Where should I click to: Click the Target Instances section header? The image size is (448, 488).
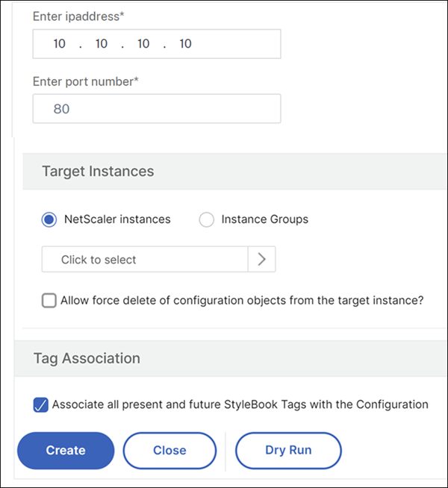[x=235, y=171]
